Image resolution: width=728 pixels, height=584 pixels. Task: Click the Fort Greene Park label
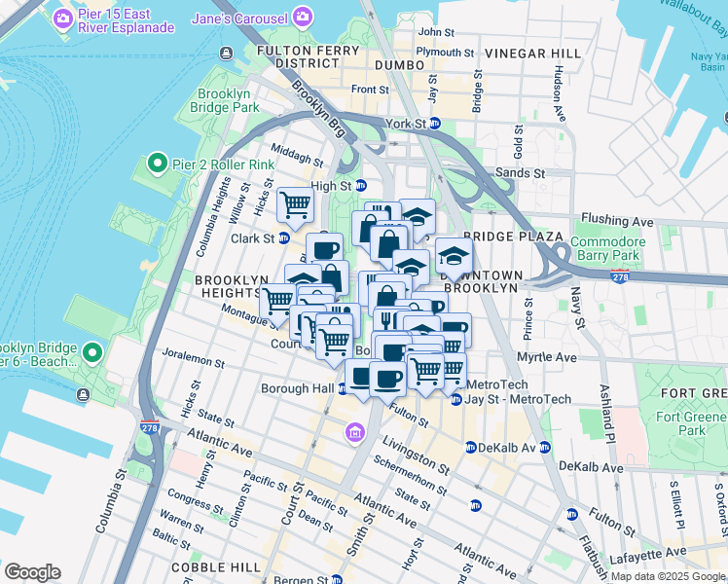point(691,423)
